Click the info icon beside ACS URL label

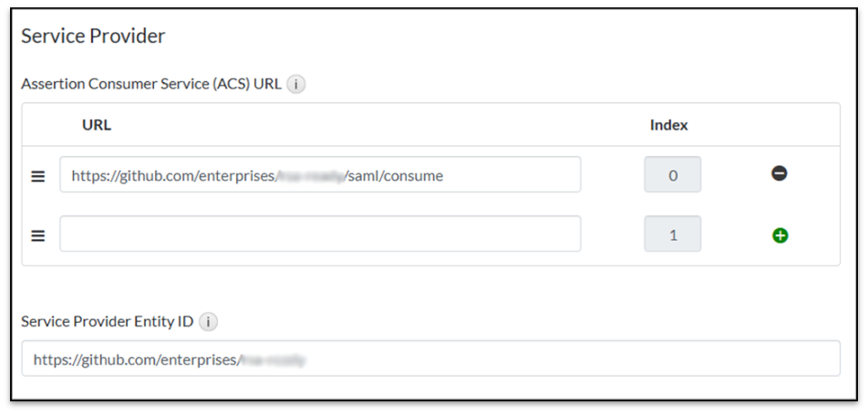pos(296,84)
